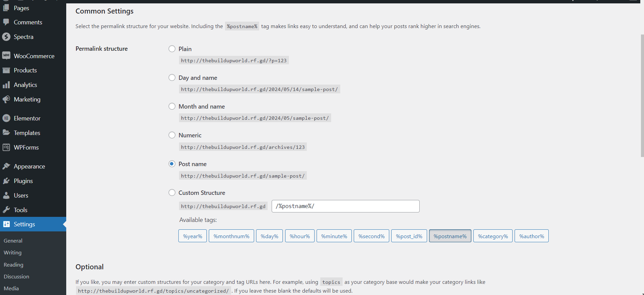
Task: Insert the %day% tag
Action: 269,236
